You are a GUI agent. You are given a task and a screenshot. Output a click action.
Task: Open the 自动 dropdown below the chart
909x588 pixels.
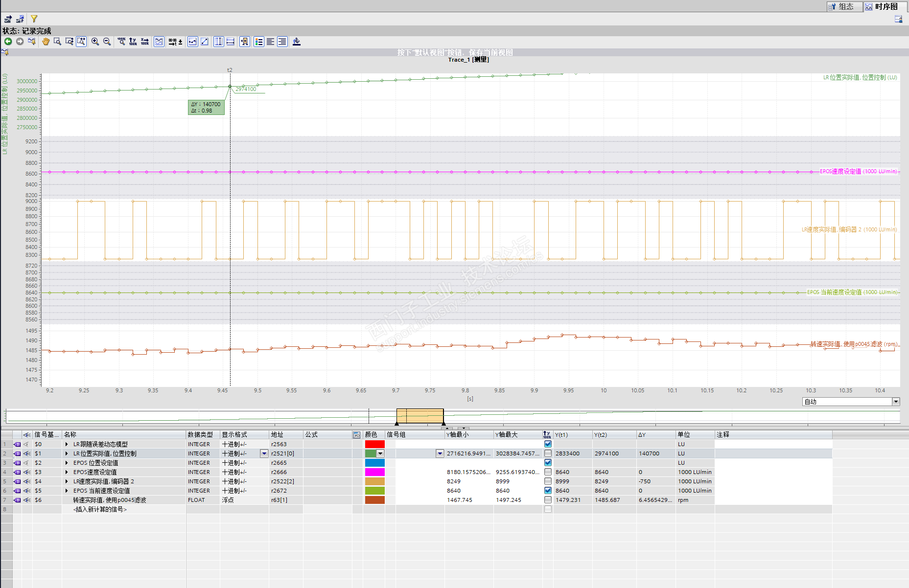point(895,402)
